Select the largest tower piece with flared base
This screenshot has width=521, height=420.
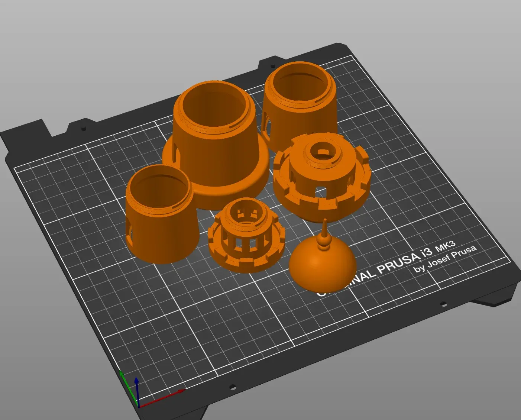pyautogui.click(x=215, y=145)
